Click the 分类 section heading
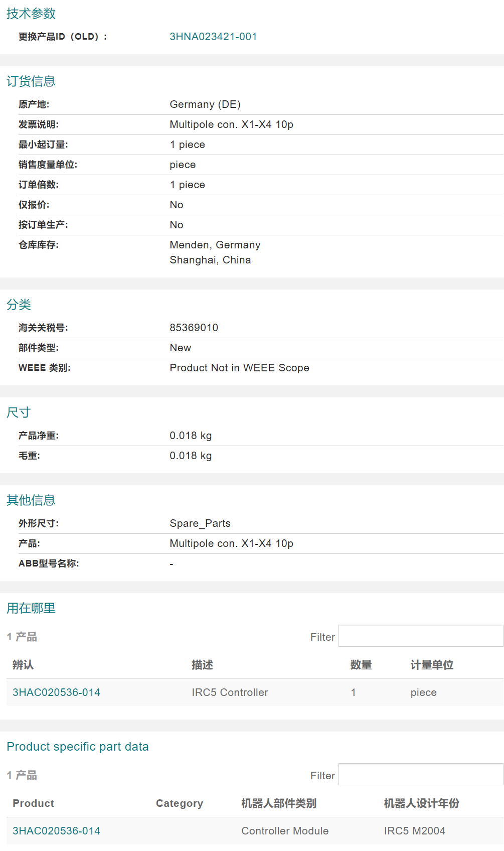 [19, 305]
